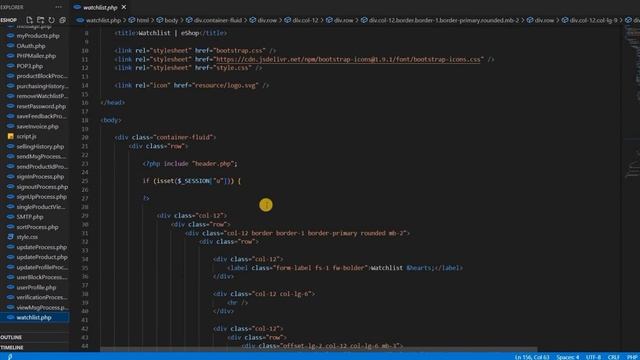Screen dimensions: 640x360
Task: Click style.css file icon in Explorer
Action: click(x=11, y=237)
